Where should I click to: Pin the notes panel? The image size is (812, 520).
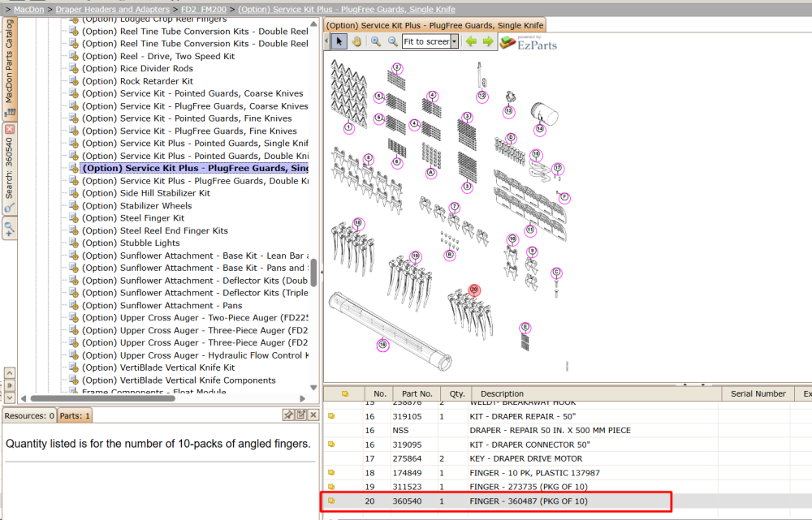pos(288,415)
